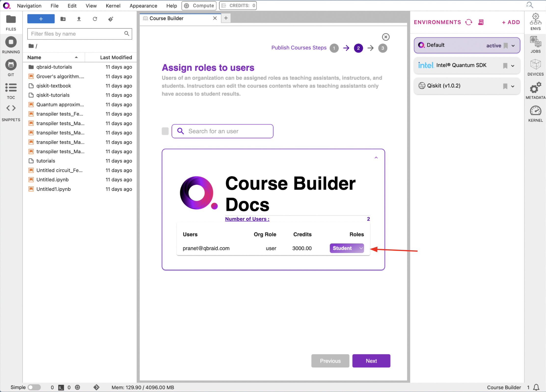Click the git clone toolbar icon
The height and width of the screenshot is (392, 546).
click(x=111, y=19)
